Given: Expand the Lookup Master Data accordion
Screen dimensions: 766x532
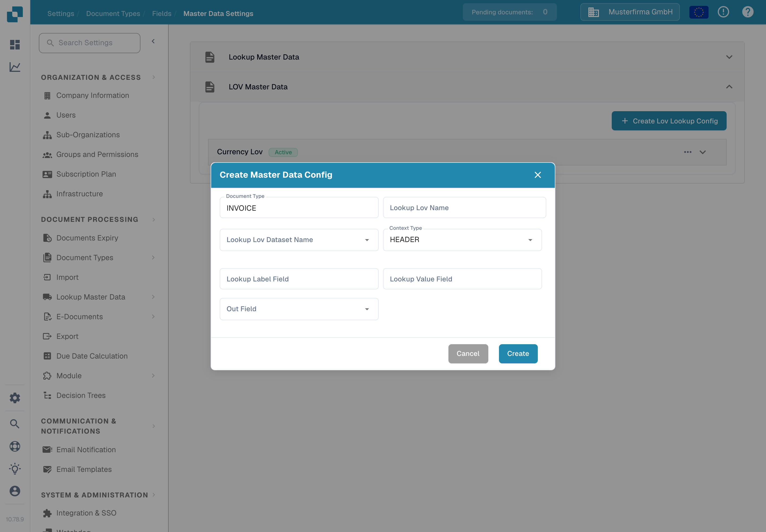Looking at the screenshot, I should coord(467,57).
